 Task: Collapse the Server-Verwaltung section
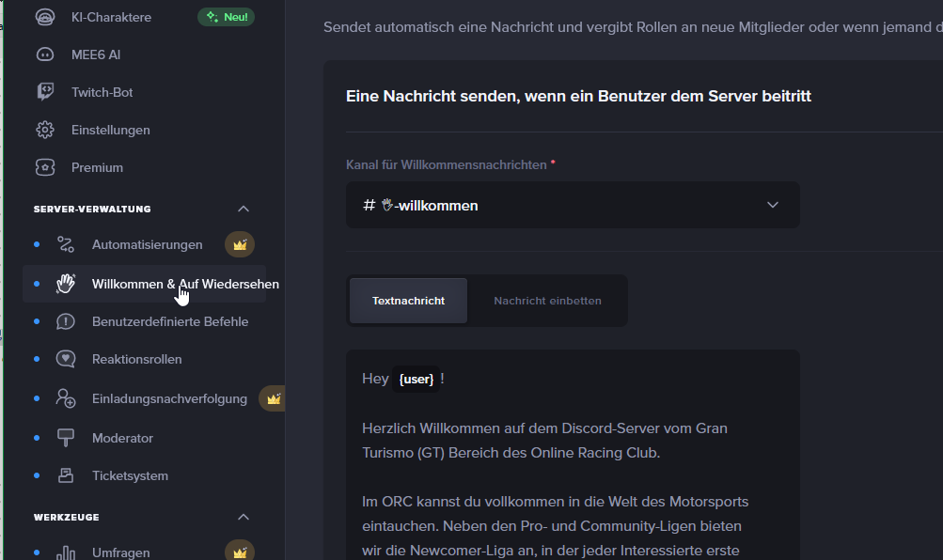(244, 209)
